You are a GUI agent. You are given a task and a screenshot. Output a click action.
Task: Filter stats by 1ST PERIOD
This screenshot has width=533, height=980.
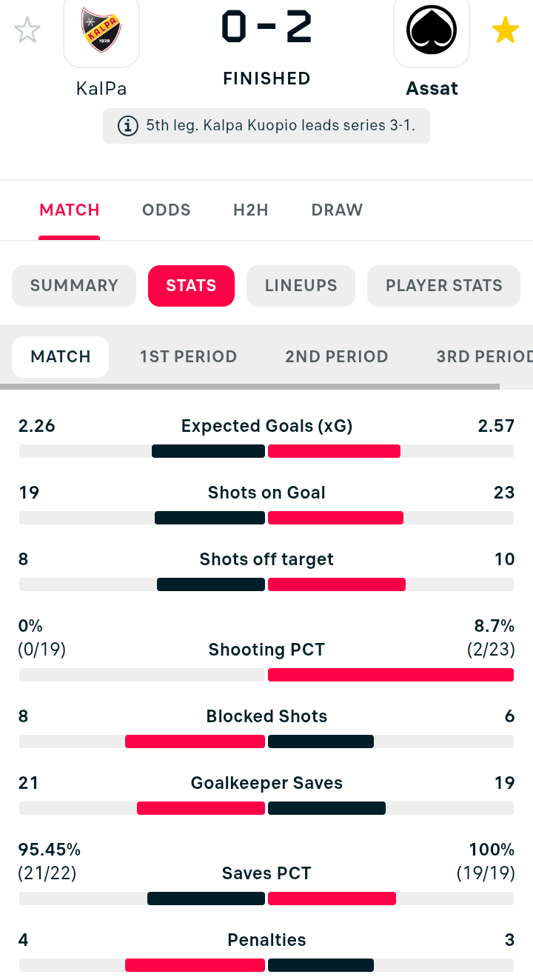pos(188,356)
